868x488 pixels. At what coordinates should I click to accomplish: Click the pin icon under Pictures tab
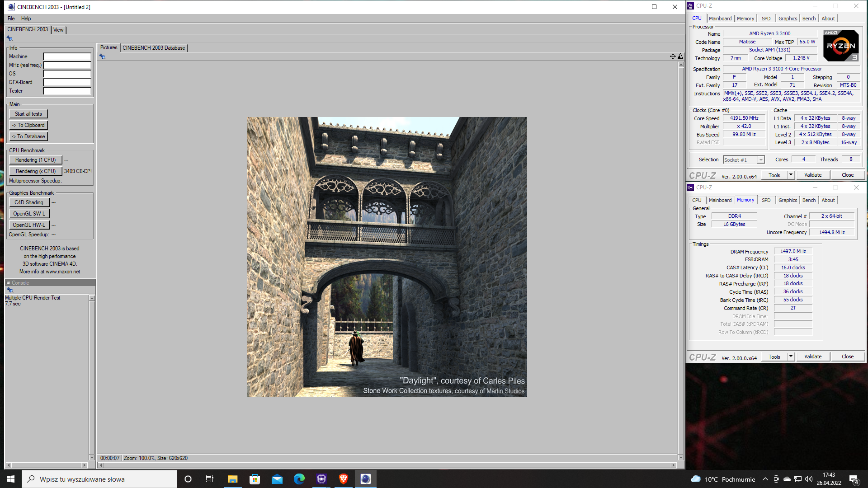tap(102, 56)
